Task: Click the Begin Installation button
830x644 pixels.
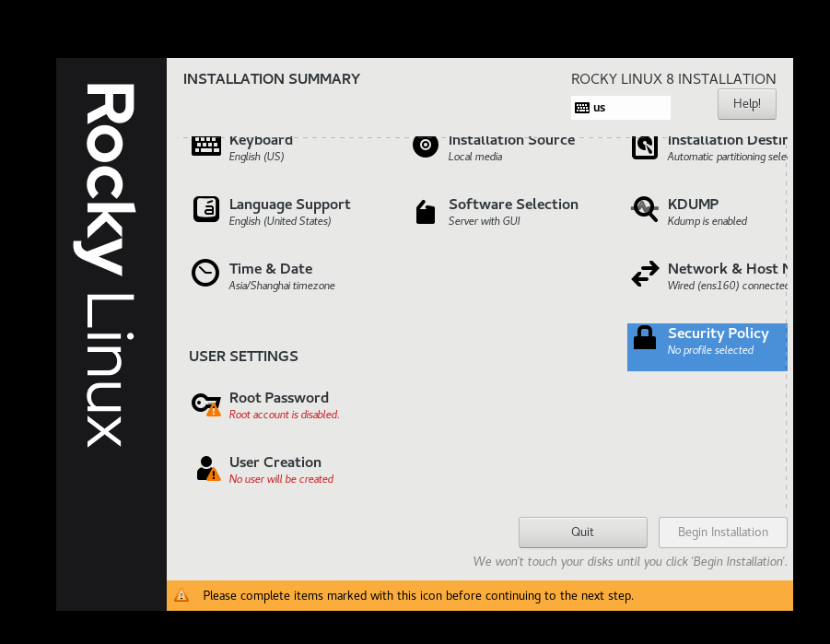Action: pos(722,533)
